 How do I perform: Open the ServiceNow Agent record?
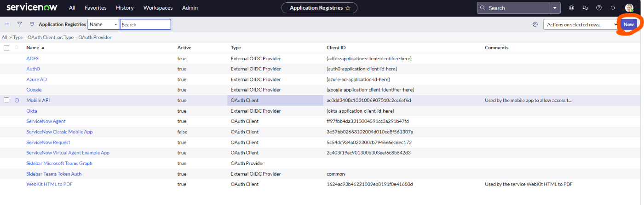tap(46, 121)
